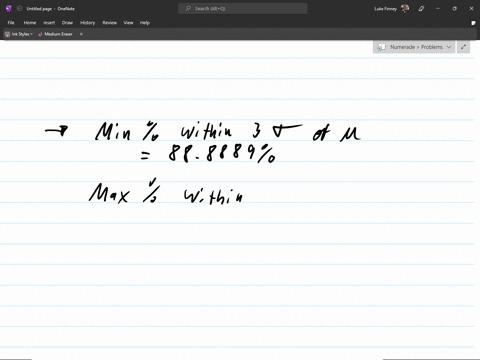Select the Medium Eraser tool

[x=55, y=34]
